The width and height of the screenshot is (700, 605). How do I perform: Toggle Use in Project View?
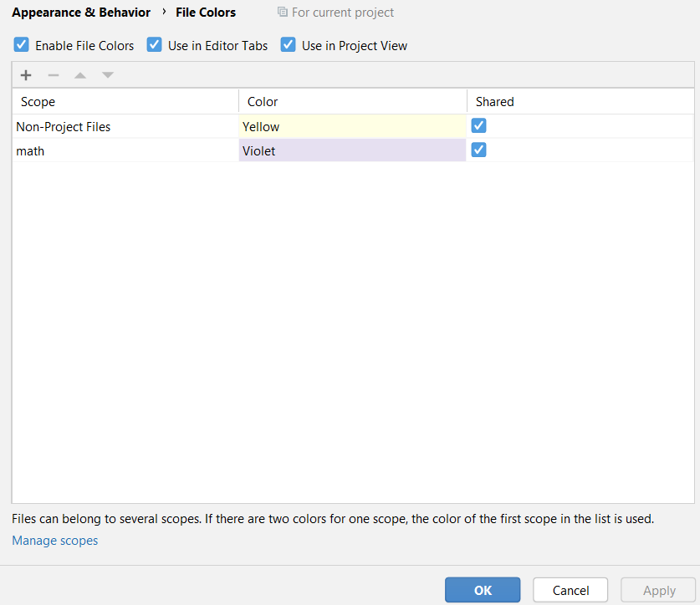pyautogui.click(x=288, y=44)
